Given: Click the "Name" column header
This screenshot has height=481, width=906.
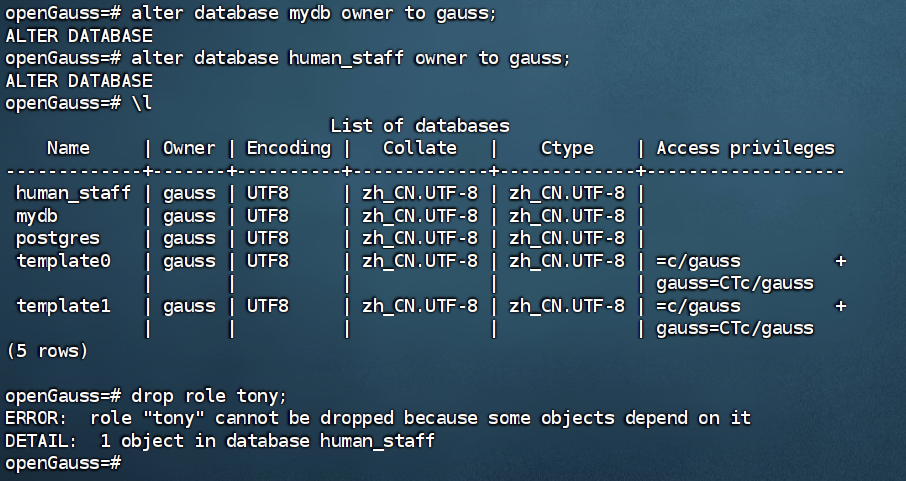Looking at the screenshot, I should (68, 148).
